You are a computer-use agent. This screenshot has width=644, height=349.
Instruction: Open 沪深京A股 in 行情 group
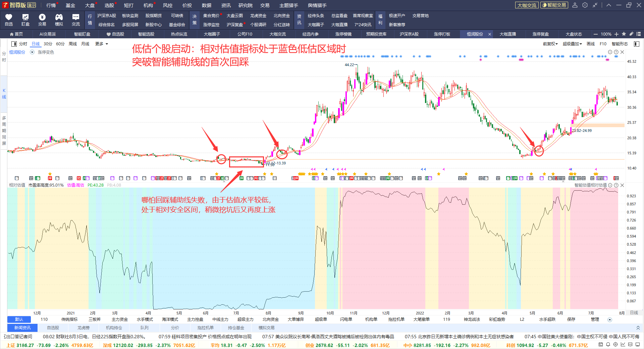pos(107,16)
